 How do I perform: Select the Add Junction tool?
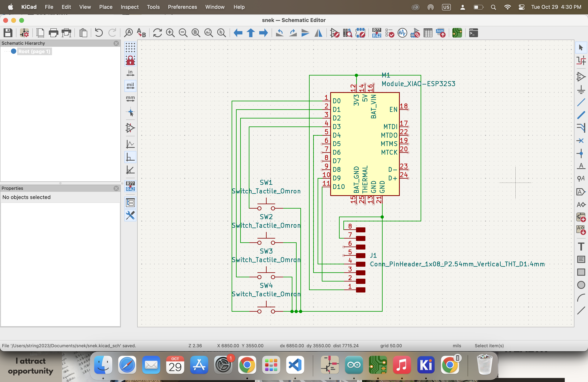point(581,154)
